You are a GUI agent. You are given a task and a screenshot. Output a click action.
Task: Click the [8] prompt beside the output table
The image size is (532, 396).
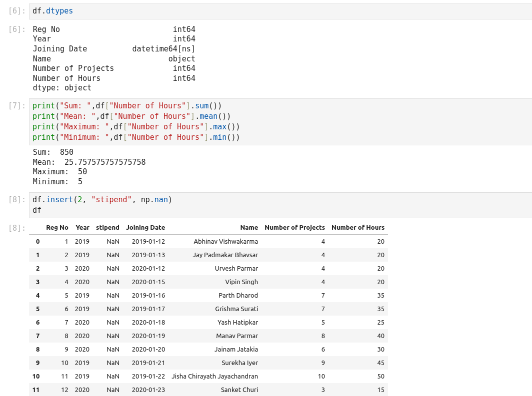click(x=17, y=228)
